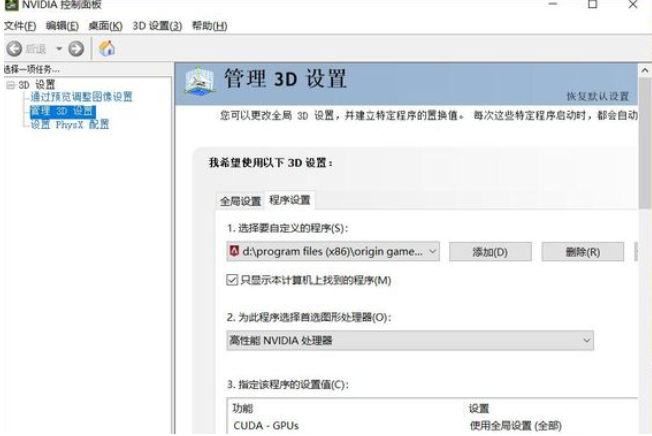Viewport: 652px width, 436px height.
Task: Click the 恢复默认设置 link
Action: 598,96
